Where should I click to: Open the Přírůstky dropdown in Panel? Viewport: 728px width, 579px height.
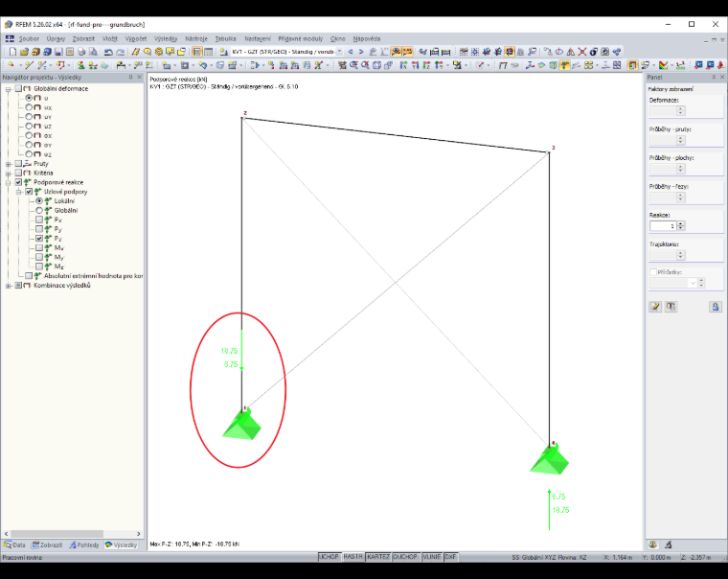point(693,283)
